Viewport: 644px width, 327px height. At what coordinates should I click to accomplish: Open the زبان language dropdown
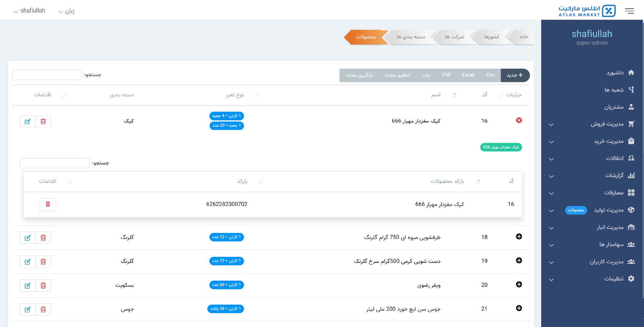click(x=67, y=11)
